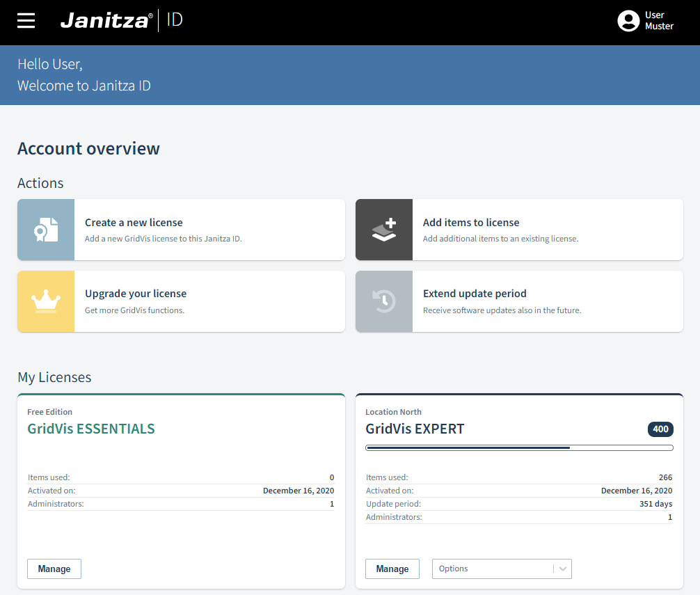Screen dimensions: 700x595
Task: Click the Add items to license icon
Action: pyautogui.click(x=384, y=230)
